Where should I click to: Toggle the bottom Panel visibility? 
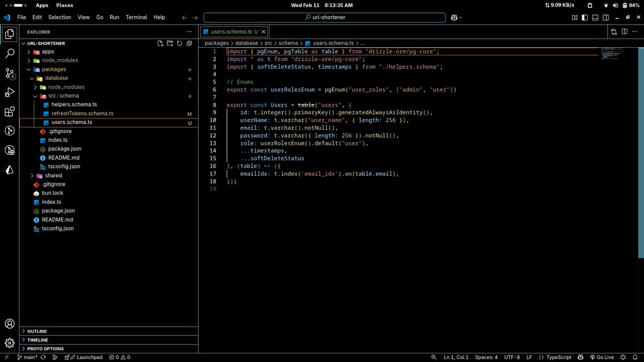click(595, 17)
